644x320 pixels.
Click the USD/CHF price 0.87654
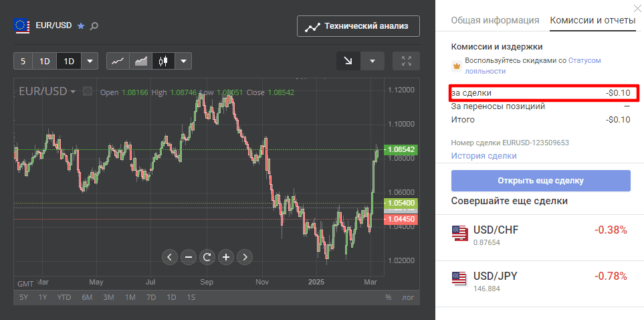pos(487,242)
